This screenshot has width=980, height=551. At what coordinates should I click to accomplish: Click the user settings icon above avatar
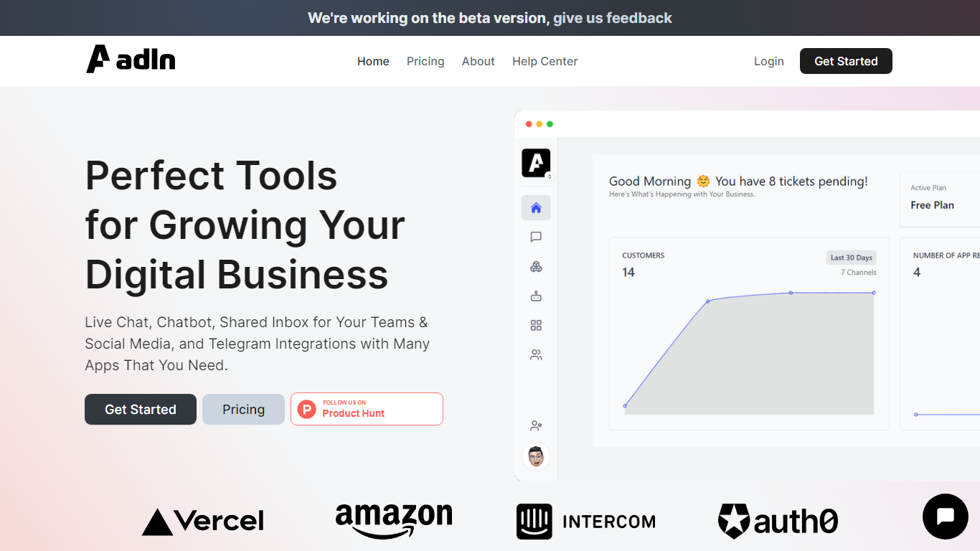pyautogui.click(x=536, y=426)
